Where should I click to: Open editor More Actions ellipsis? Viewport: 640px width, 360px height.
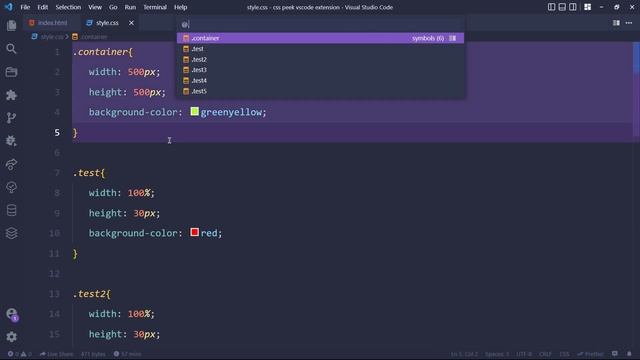click(x=629, y=23)
